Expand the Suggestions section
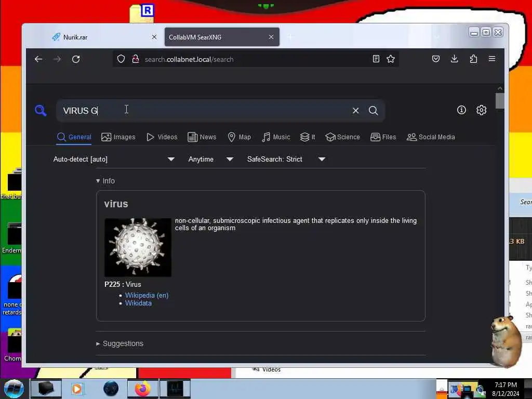This screenshot has width=532, height=399. click(120, 343)
